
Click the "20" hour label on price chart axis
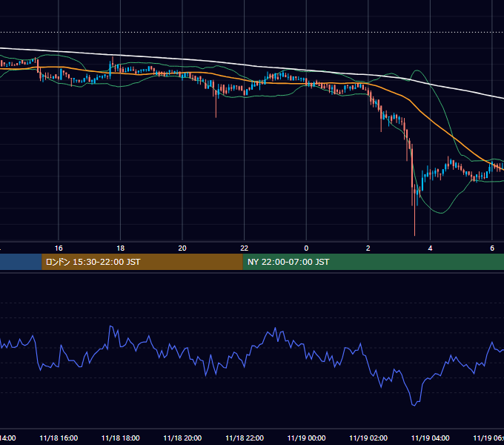[182, 248]
